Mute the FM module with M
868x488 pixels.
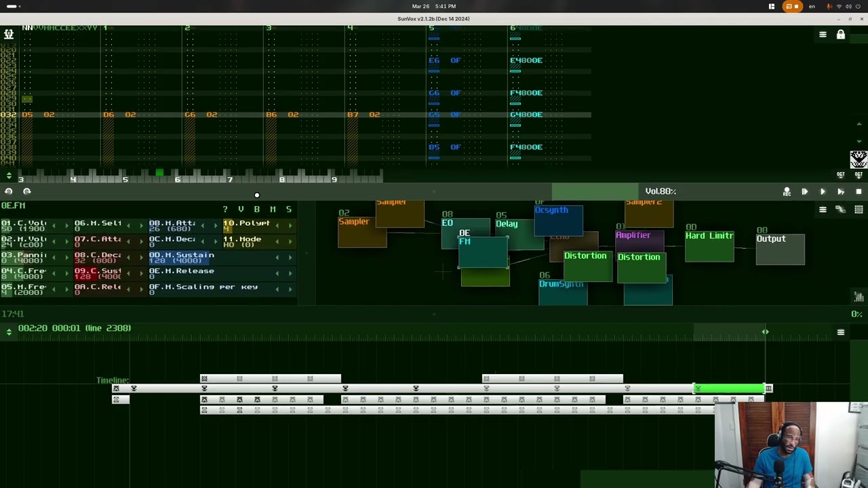coord(273,209)
